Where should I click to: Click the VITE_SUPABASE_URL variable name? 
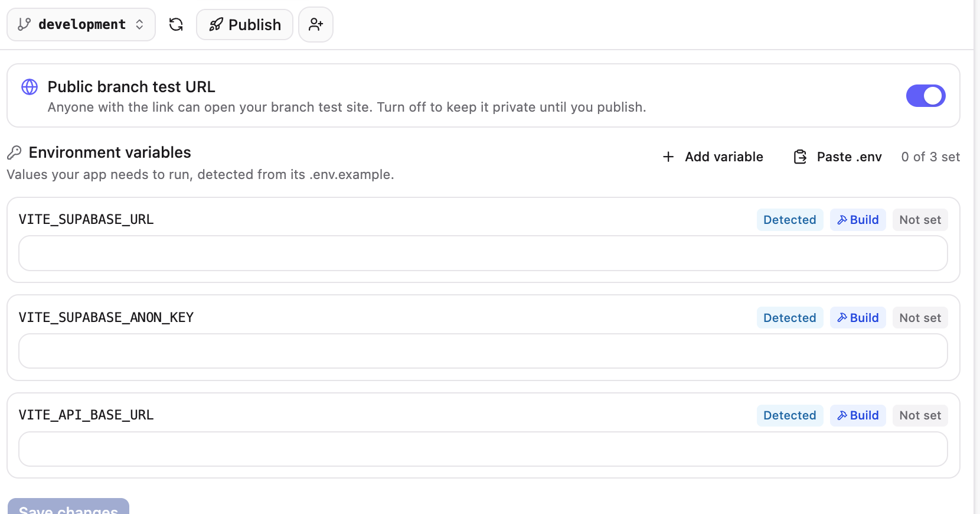(x=86, y=219)
